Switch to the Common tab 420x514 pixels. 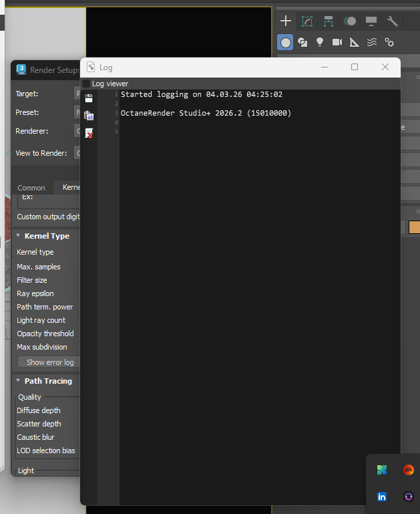pyautogui.click(x=31, y=188)
